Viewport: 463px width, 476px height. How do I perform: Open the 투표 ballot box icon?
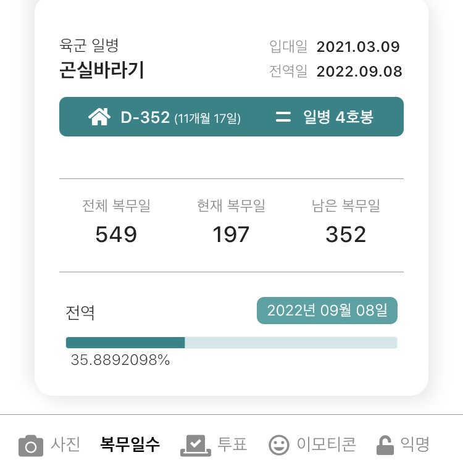pyautogui.click(x=196, y=445)
